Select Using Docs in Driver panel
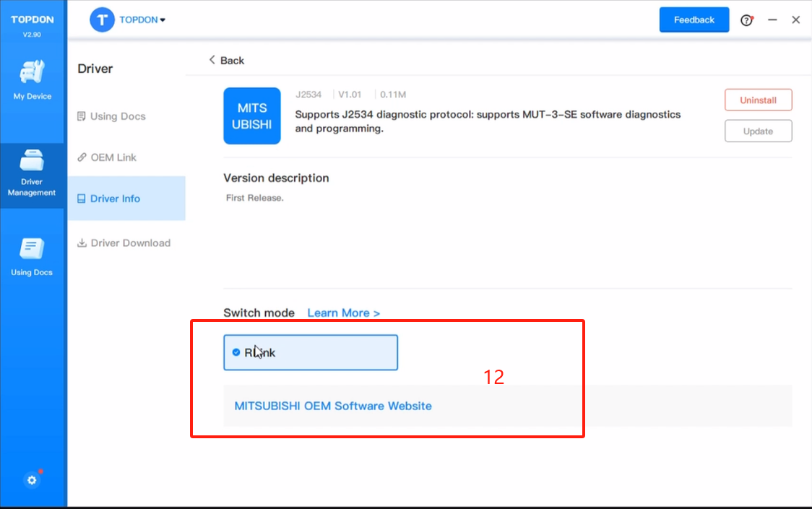 click(118, 116)
